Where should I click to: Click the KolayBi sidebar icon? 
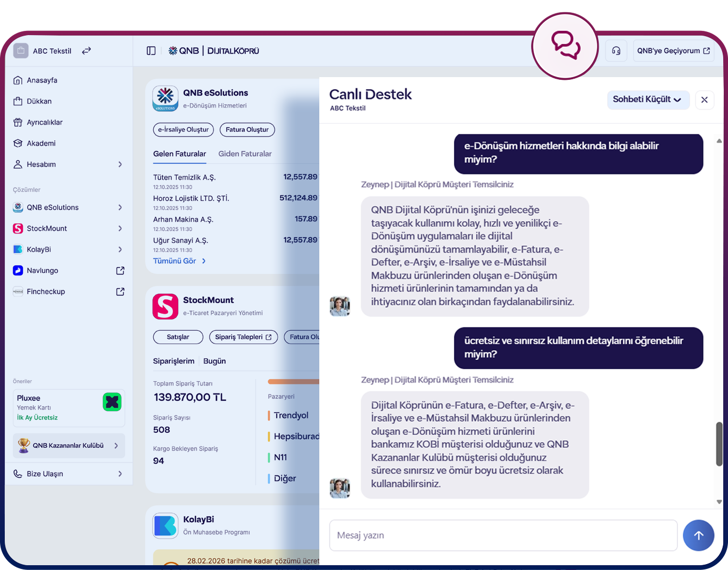point(18,249)
